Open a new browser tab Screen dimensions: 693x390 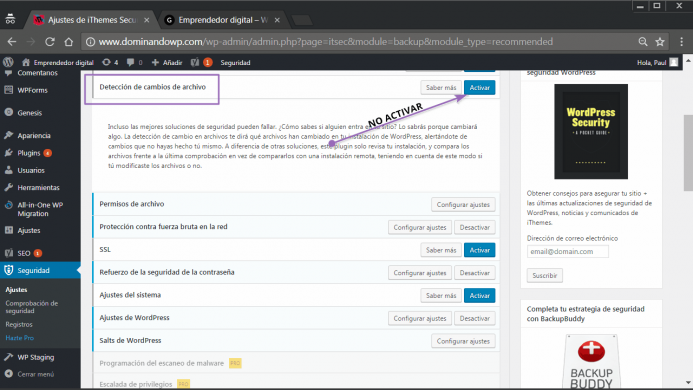click(x=302, y=20)
